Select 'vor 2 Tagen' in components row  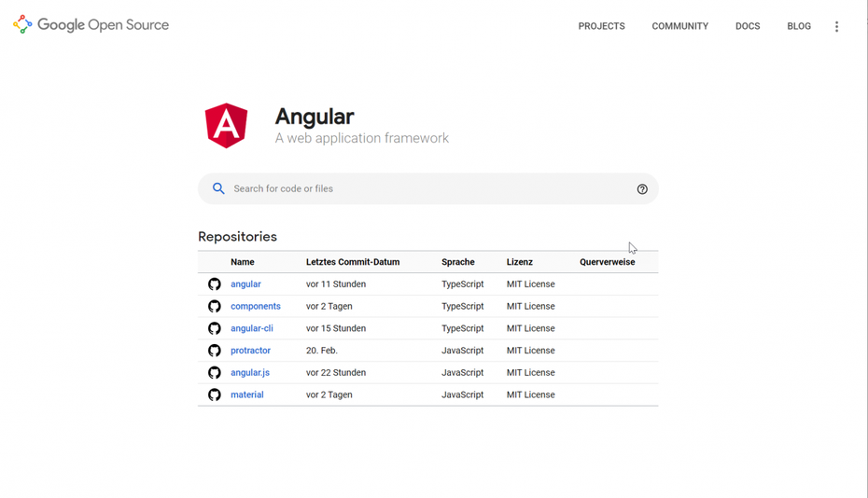click(x=329, y=306)
